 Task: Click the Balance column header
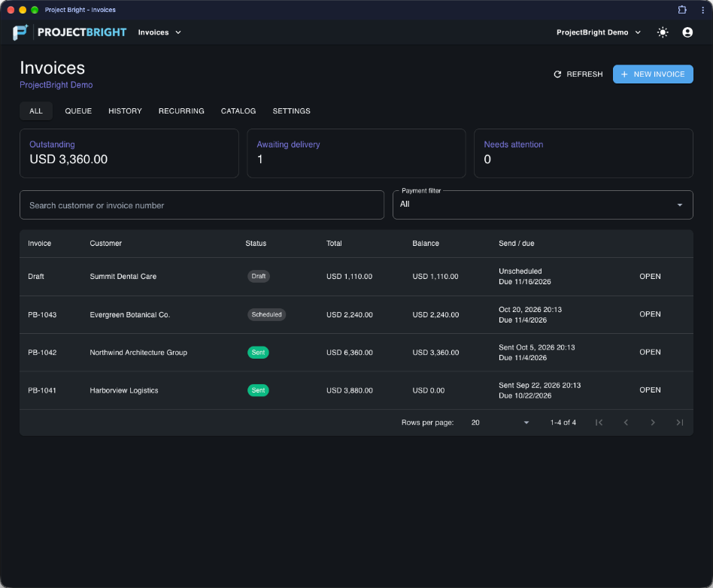point(426,244)
